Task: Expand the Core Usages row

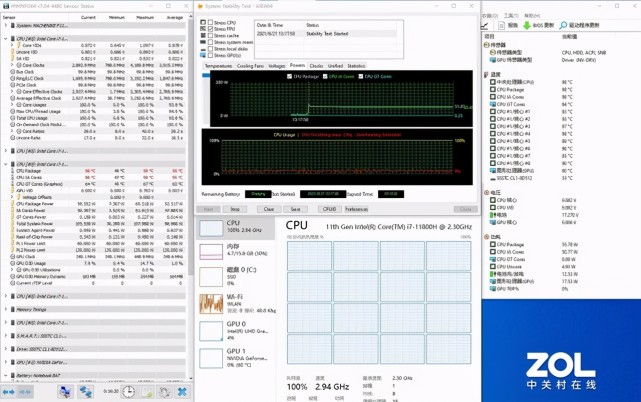Action: (12, 105)
